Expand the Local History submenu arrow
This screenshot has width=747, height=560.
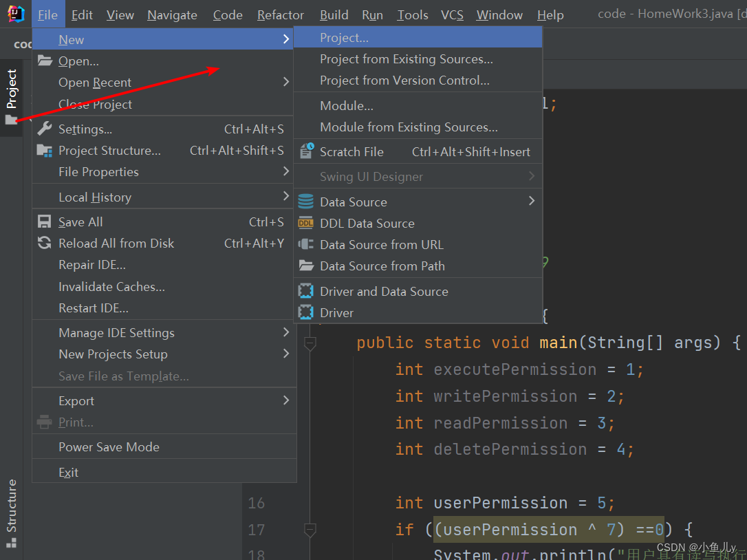click(x=286, y=196)
